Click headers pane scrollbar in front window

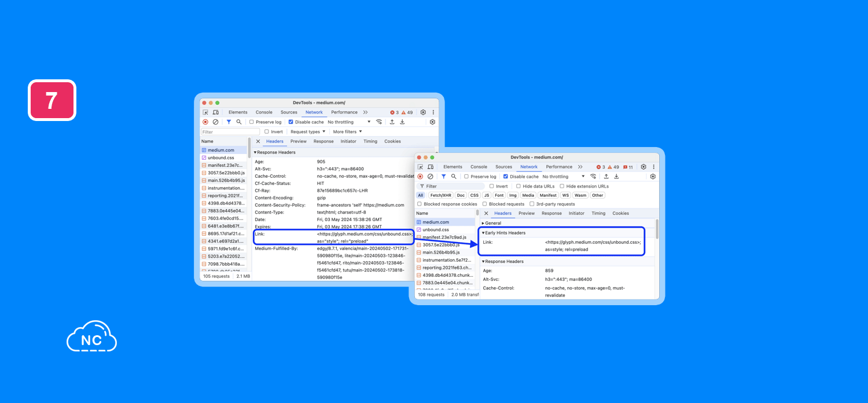[x=657, y=230]
